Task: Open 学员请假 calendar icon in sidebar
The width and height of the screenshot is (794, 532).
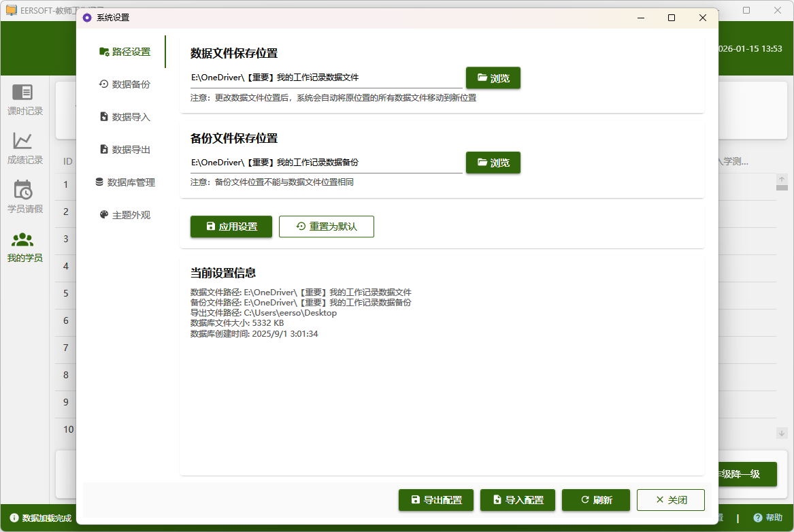Action: [22, 190]
